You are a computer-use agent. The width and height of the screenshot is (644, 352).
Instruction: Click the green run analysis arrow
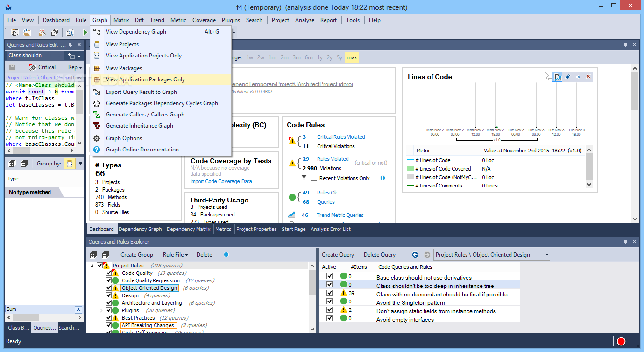tap(85, 32)
